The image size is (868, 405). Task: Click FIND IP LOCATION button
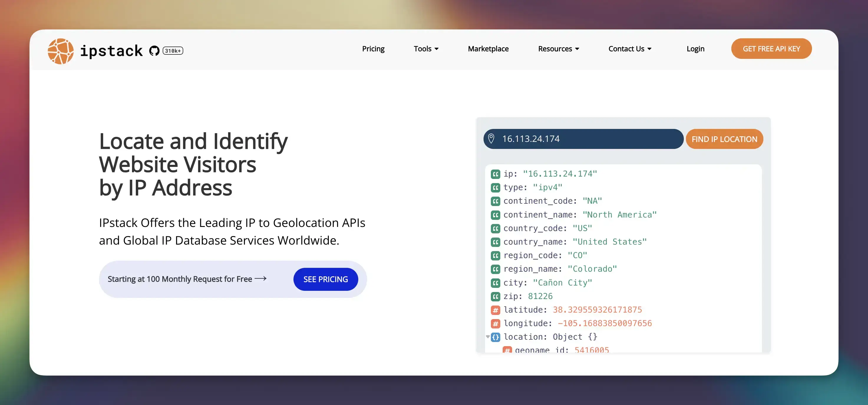coord(724,139)
